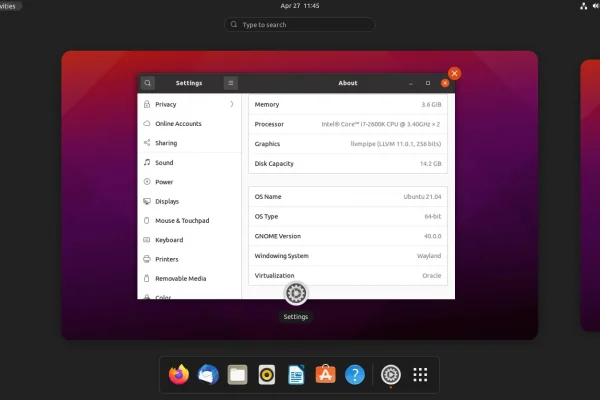Open the network status icon in top bar
Viewport: 600px width, 400px height.
tap(584, 6)
